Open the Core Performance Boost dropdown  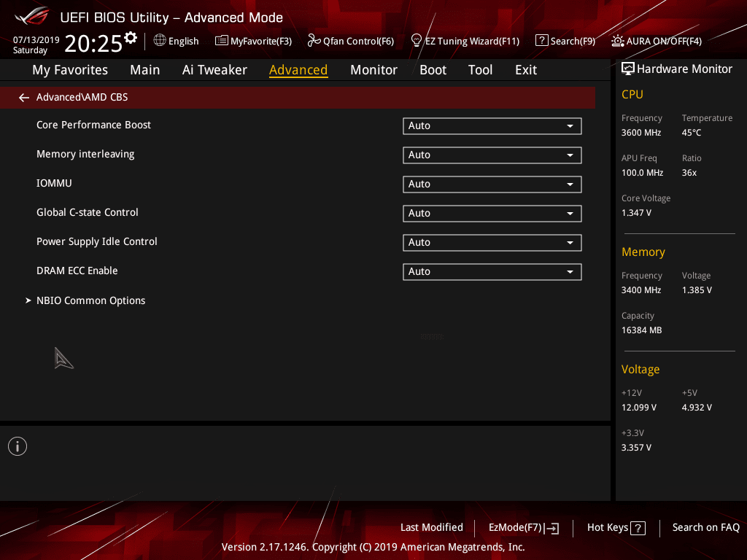click(492, 125)
